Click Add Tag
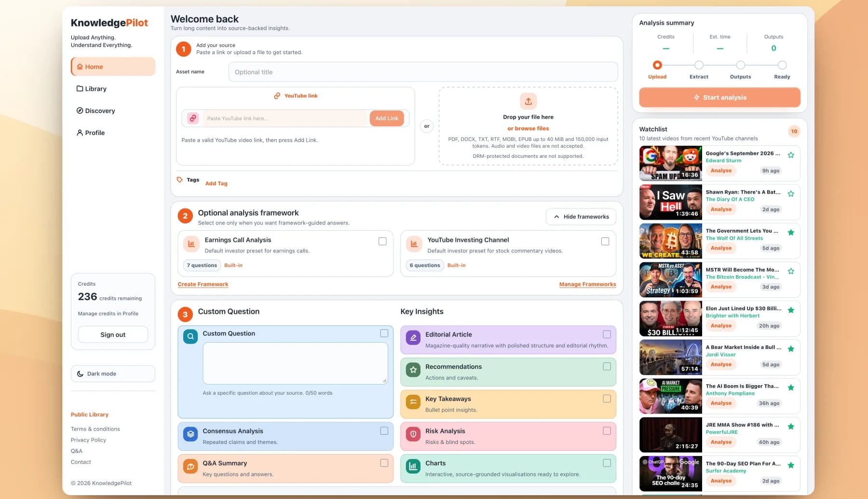This screenshot has width=868, height=499. click(x=217, y=183)
